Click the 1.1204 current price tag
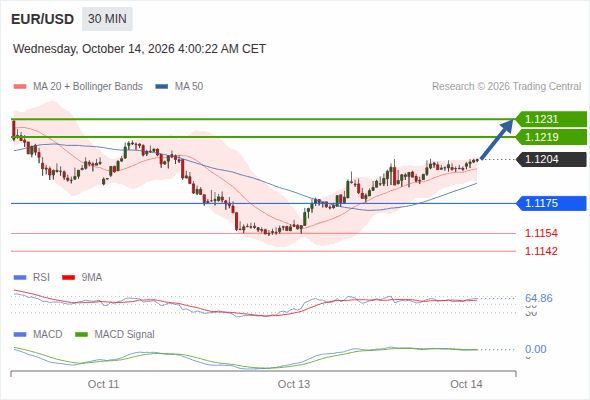The image size is (590, 400). (552, 159)
